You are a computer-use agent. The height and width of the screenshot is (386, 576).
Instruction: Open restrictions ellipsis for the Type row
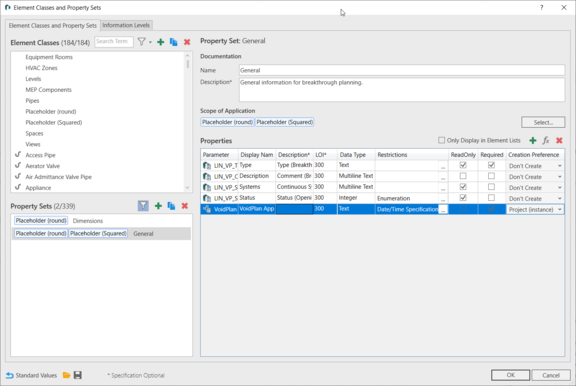(x=443, y=166)
